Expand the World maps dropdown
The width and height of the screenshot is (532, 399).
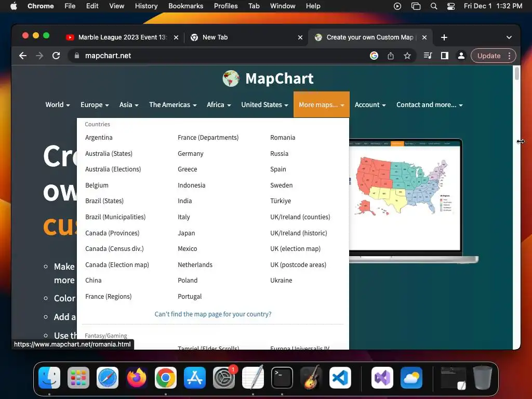[58, 105]
